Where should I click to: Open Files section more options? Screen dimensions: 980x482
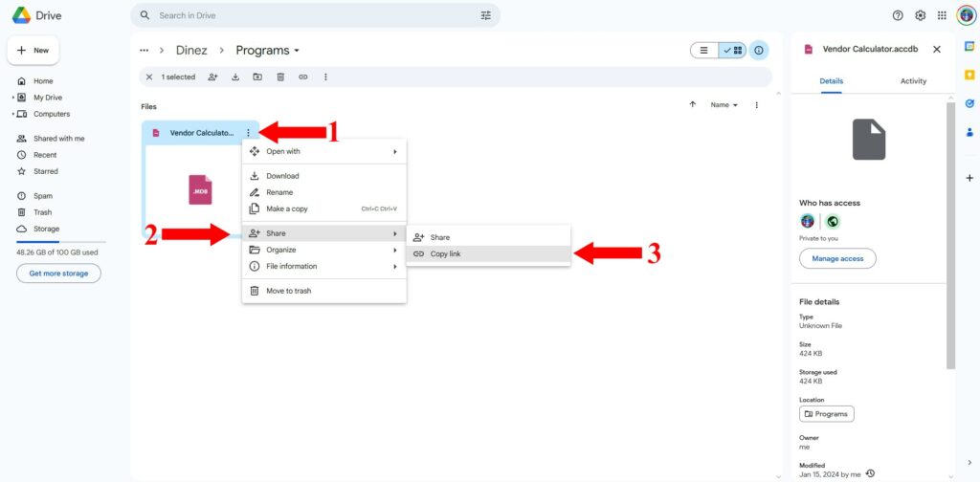tap(757, 105)
